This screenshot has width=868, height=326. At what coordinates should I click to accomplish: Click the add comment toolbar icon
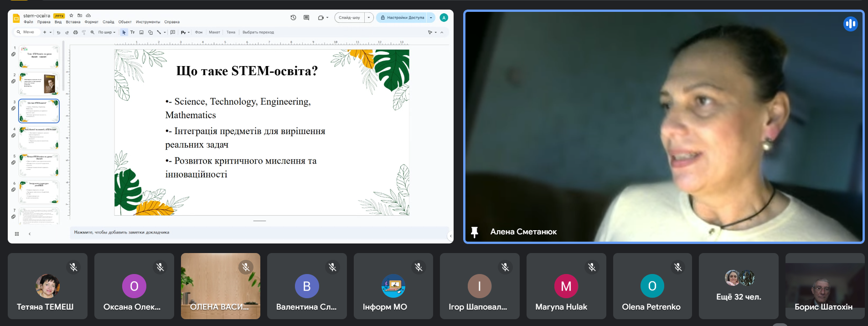click(x=173, y=32)
